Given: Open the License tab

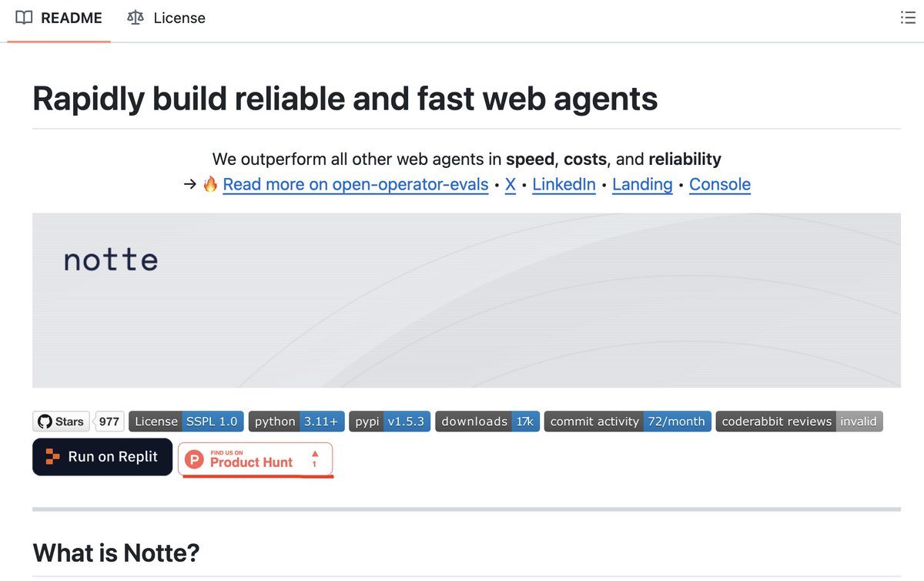Looking at the screenshot, I should point(166,18).
